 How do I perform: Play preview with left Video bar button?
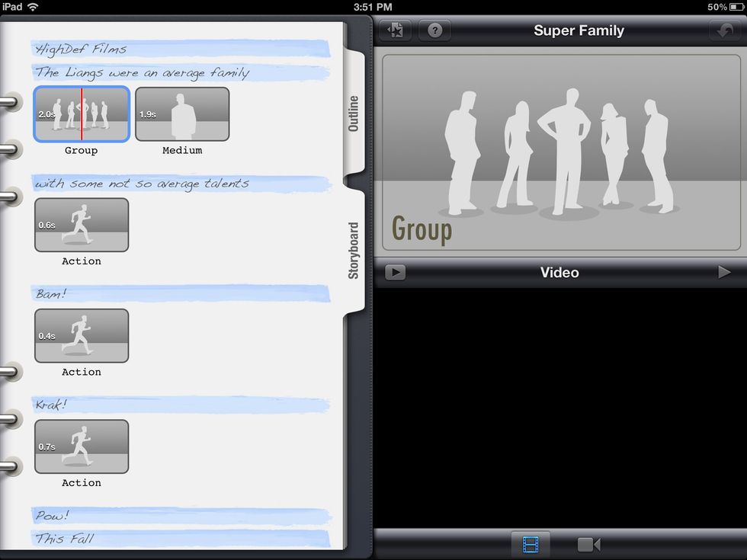point(395,272)
